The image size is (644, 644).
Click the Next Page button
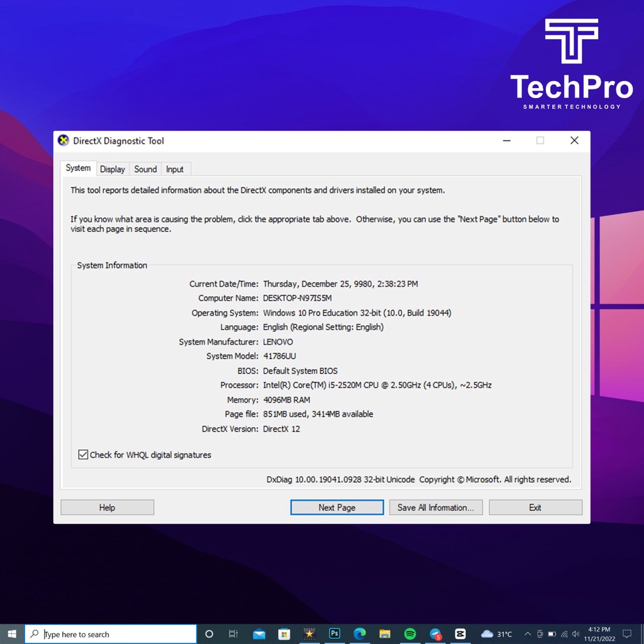point(336,508)
